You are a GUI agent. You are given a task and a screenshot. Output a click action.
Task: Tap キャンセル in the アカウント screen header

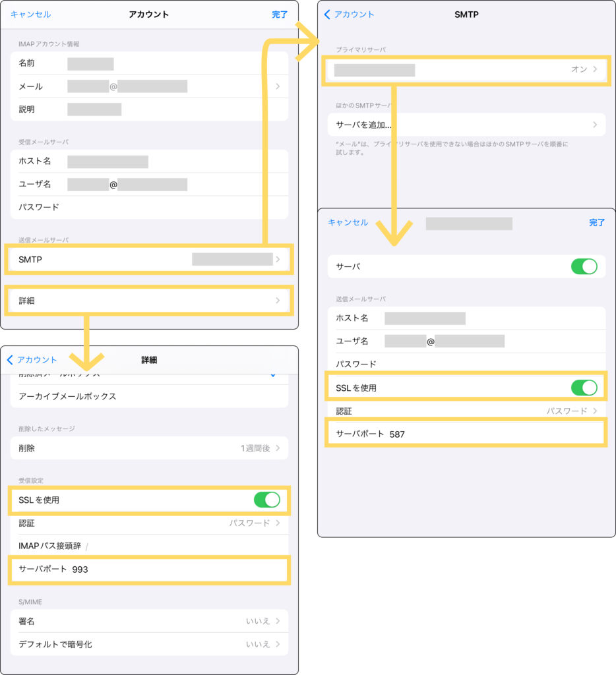coord(30,15)
